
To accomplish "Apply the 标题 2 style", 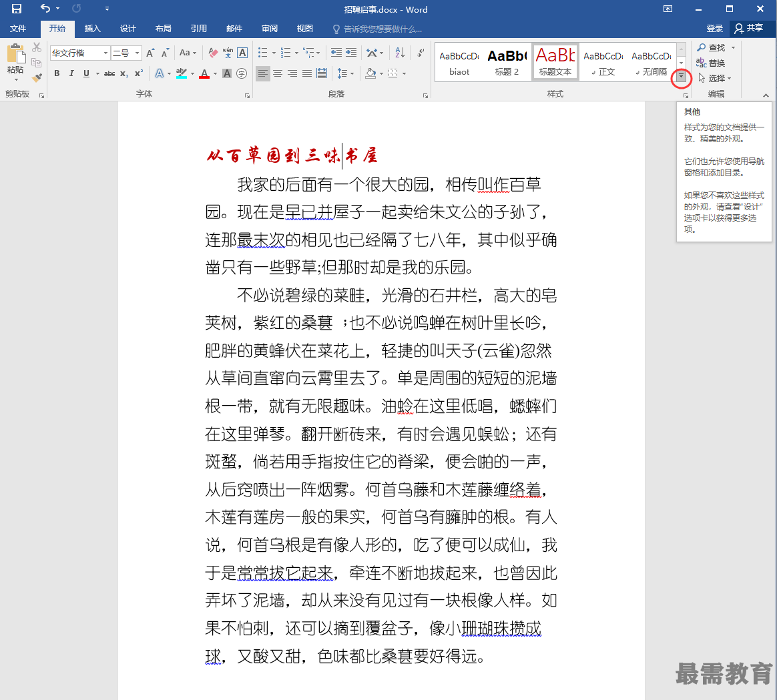I will click(507, 63).
